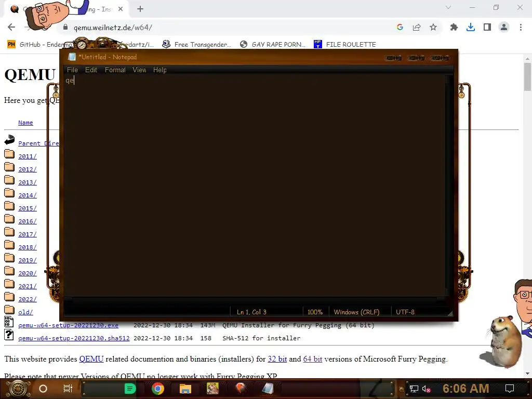Click the muted volume tray icon

[x=427, y=389]
